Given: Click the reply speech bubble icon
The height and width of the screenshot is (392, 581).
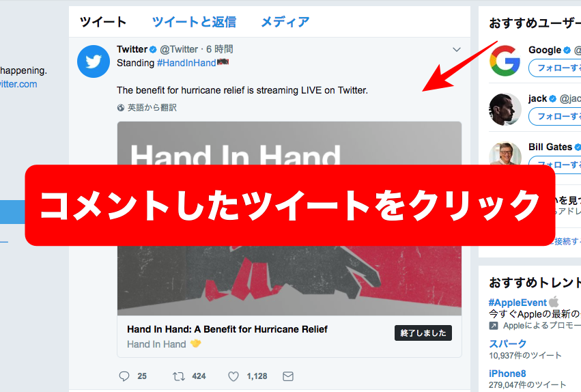Looking at the screenshot, I should pos(124,376).
